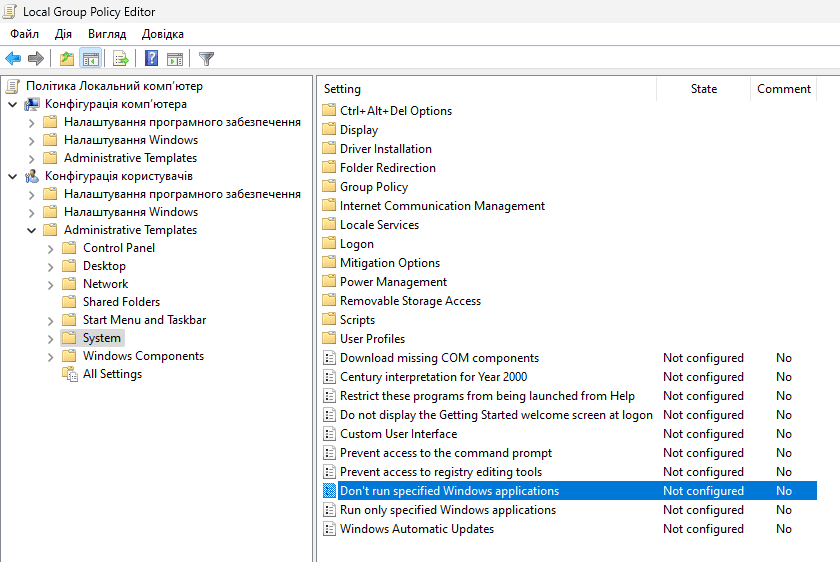Toggle the Action pane toolbar icon
The width and height of the screenshot is (840, 562).
click(175, 59)
